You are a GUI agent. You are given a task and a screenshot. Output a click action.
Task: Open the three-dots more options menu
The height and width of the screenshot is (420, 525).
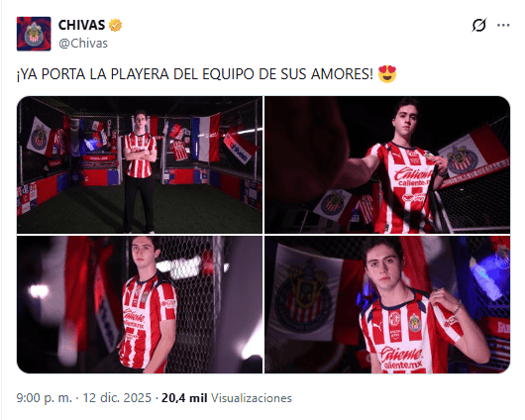pos(503,25)
